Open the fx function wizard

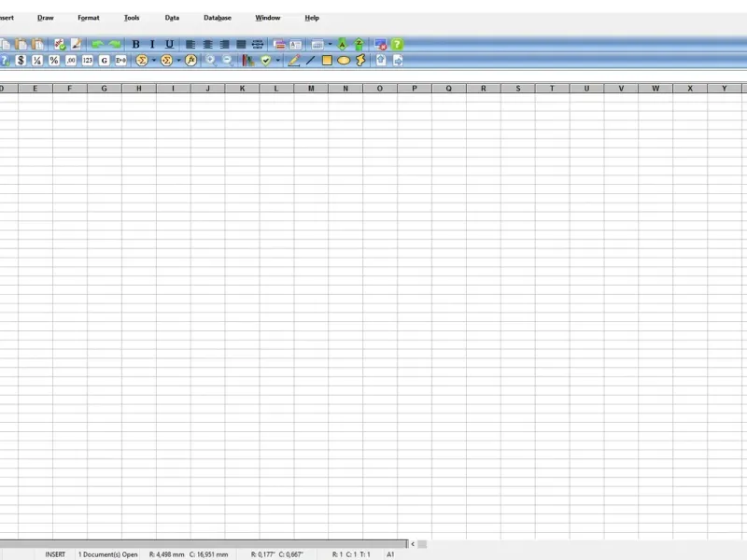coord(191,61)
